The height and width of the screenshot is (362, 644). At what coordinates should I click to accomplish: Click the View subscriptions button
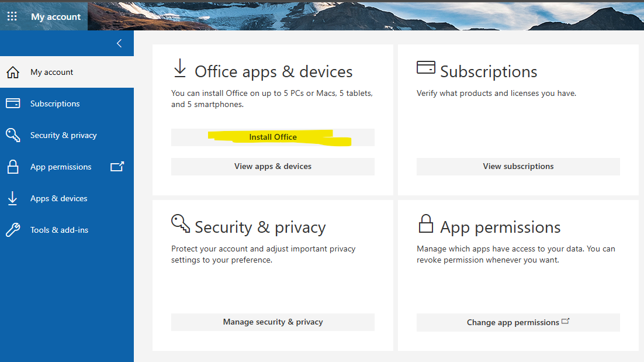518,167
